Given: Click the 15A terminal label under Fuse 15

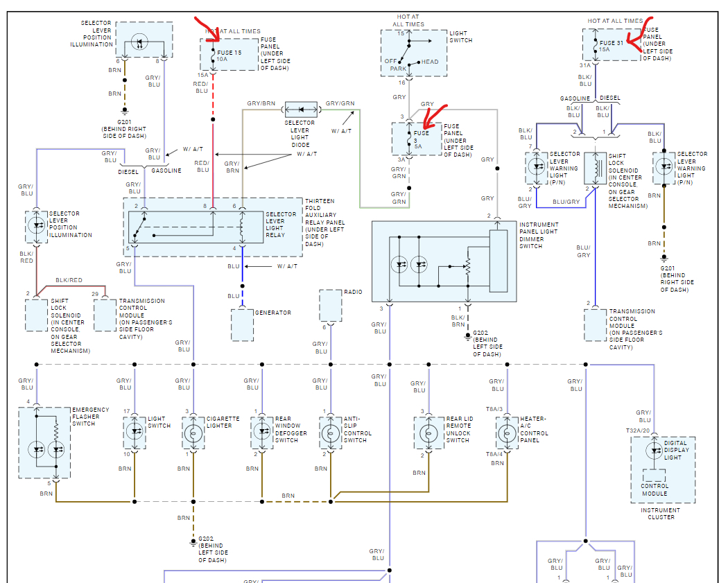Looking at the screenshot, I should pyautogui.click(x=203, y=75).
